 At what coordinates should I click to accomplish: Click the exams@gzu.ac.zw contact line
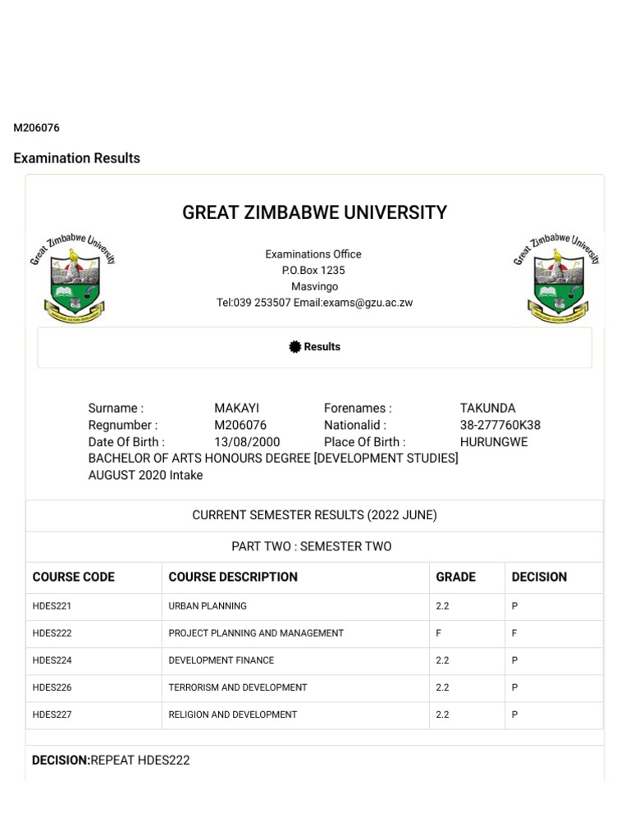pos(314,302)
